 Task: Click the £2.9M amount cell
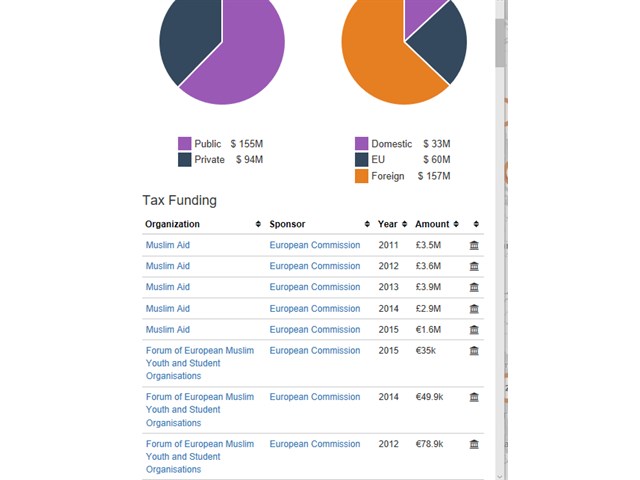point(428,309)
